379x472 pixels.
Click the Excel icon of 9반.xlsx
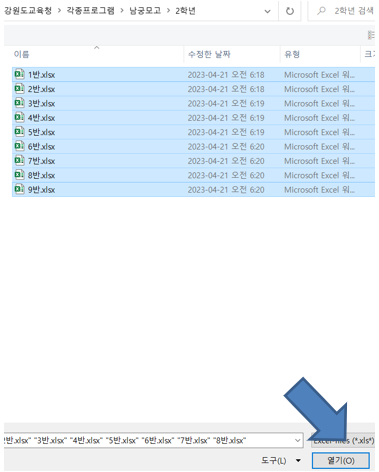[19, 189]
